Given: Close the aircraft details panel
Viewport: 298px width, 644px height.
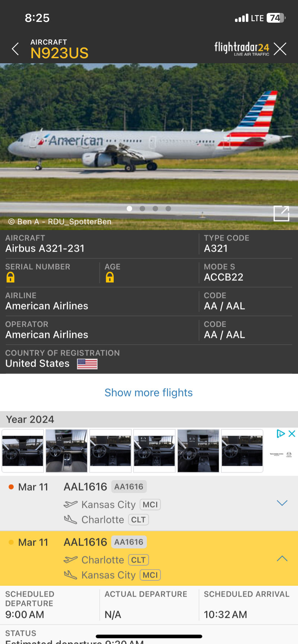Looking at the screenshot, I should tap(280, 49).
